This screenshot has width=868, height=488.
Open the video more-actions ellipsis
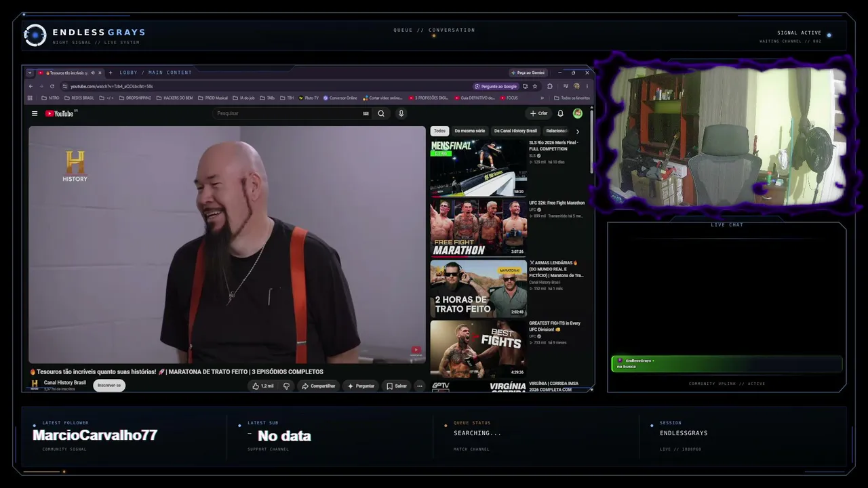pos(420,386)
